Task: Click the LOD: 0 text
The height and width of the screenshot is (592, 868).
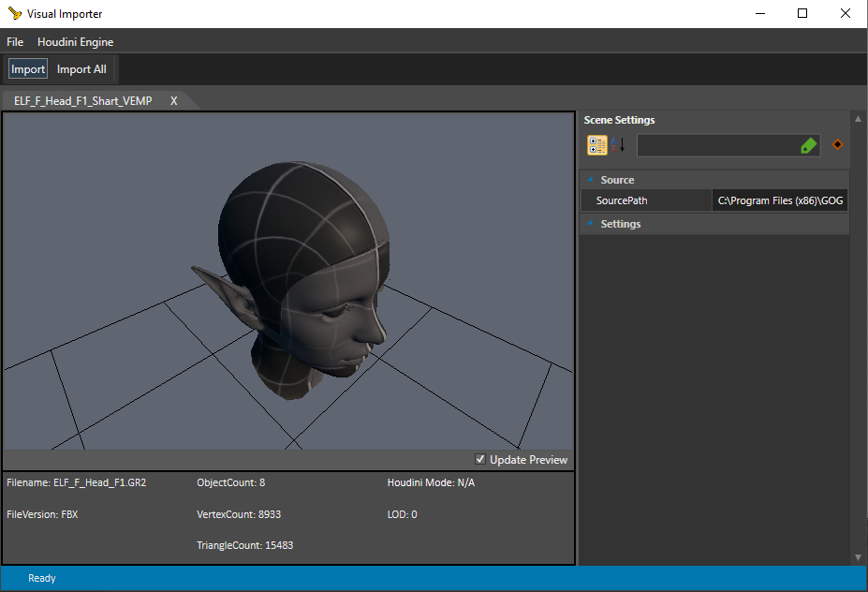Action: [402, 514]
